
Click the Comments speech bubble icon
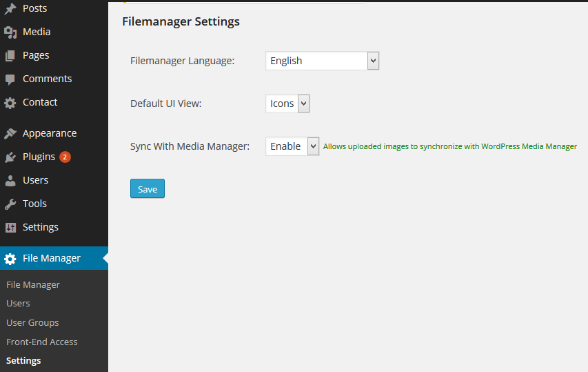[10, 79]
